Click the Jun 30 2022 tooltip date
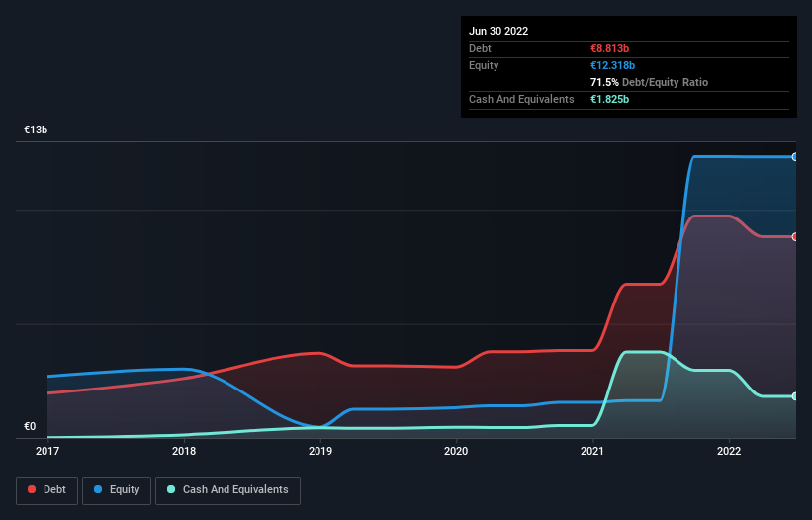This screenshot has width=812, height=520. click(x=498, y=31)
